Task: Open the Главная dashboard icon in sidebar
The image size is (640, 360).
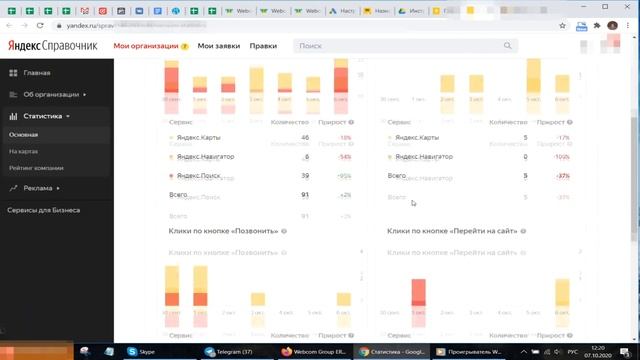Action: 13,73
